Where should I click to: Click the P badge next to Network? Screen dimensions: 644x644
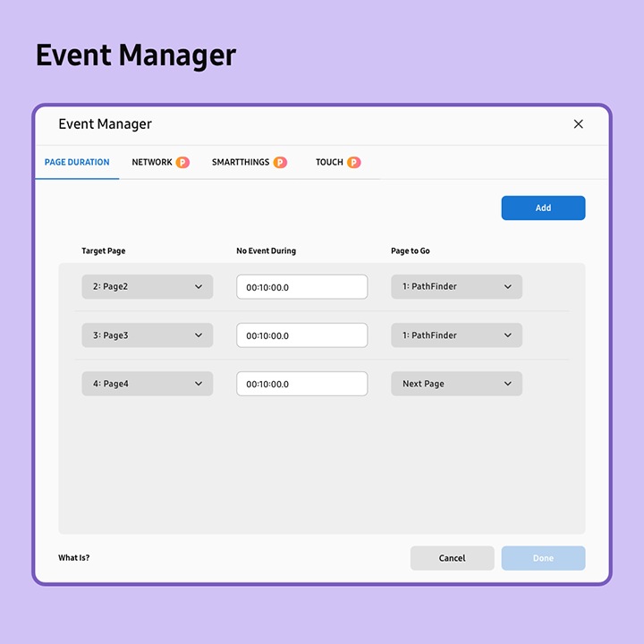(x=182, y=163)
